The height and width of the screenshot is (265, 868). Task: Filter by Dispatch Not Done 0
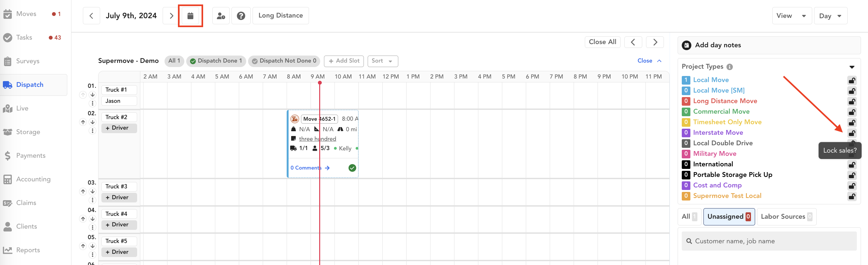[284, 61]
